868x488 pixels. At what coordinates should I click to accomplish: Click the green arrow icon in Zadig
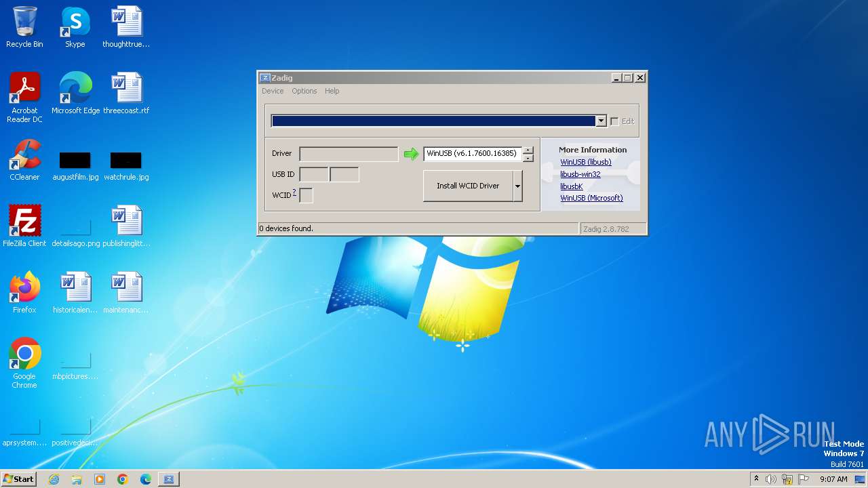point(411,154)
